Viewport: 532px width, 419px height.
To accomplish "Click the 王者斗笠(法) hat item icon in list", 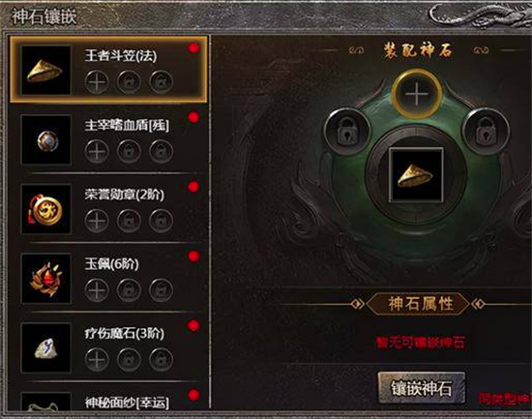I will tap(45, 71).
